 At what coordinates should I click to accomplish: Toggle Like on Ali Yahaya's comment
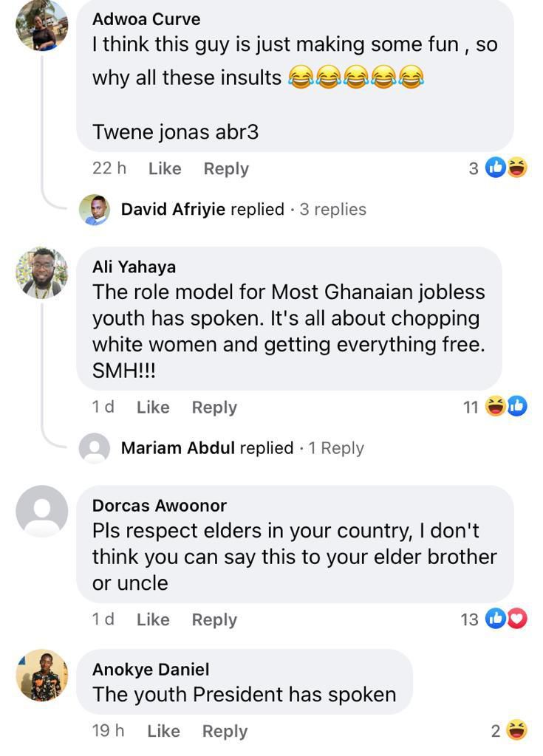coord(153,407)
